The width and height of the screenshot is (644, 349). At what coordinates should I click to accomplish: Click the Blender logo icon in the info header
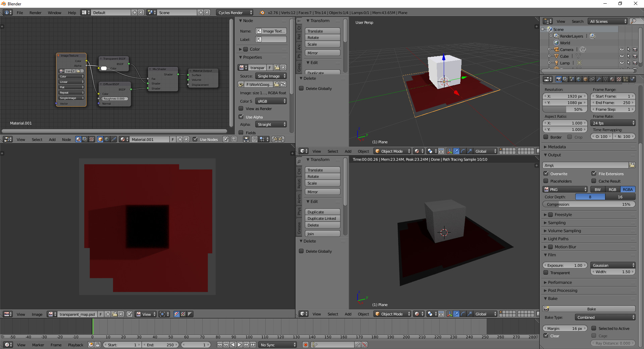point(262,13)
